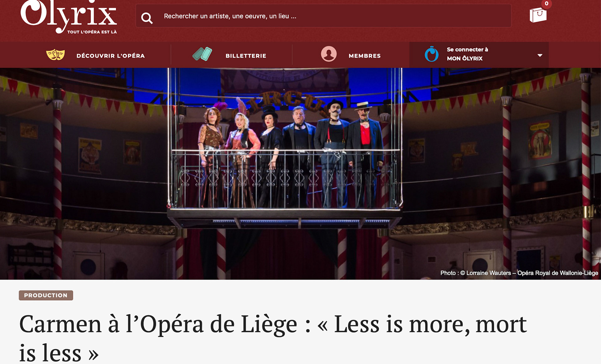Viewport: 601px width, 364px height.
Task: Click the blue Ôlyrix login icon
Action: click(x=431, y=54)
